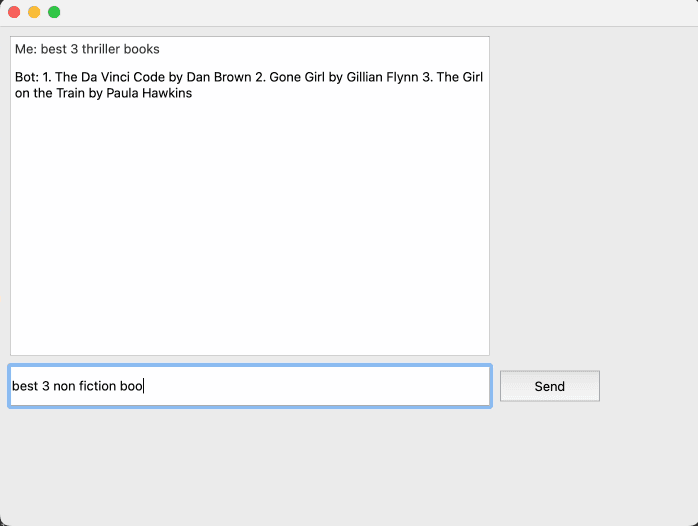Maximize the window using green button
The height and width of the screenshot is (526, 698).
[x=54, y=12]
